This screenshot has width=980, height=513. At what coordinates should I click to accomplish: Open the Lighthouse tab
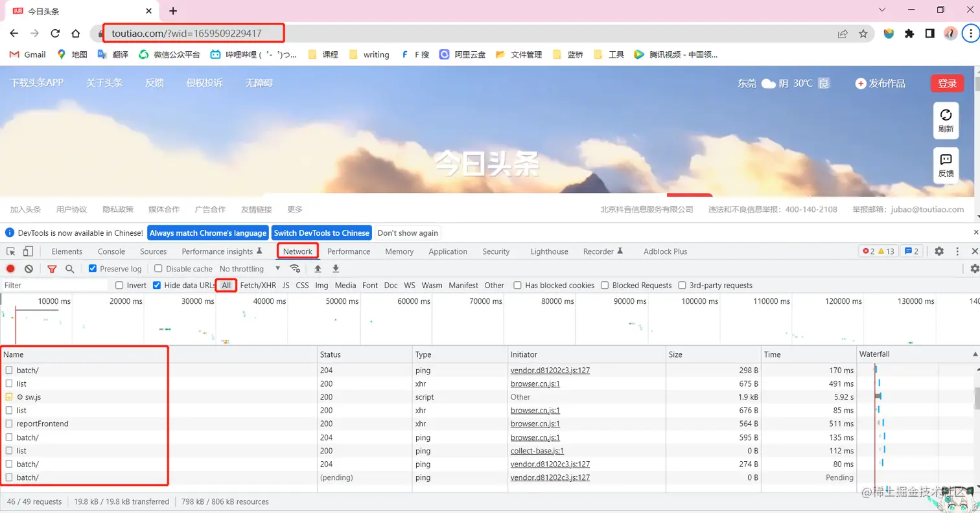(x=549, y=251)
